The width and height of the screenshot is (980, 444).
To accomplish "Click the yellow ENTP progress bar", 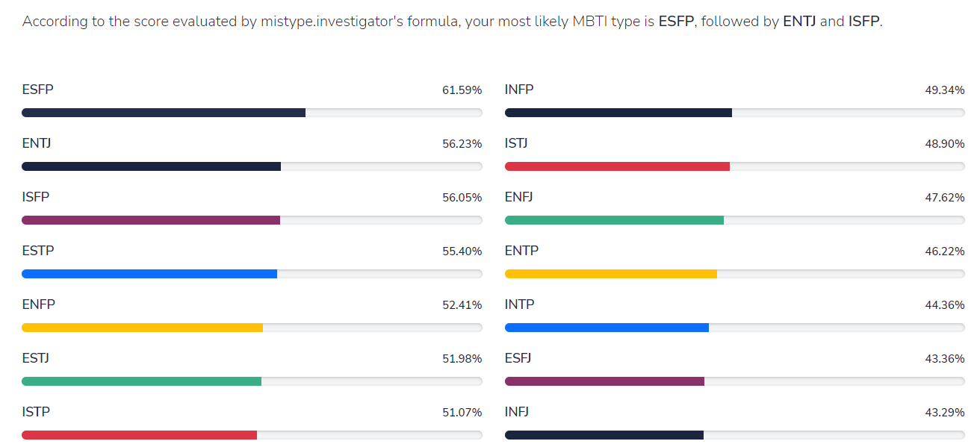I will [x=734, y=274].
